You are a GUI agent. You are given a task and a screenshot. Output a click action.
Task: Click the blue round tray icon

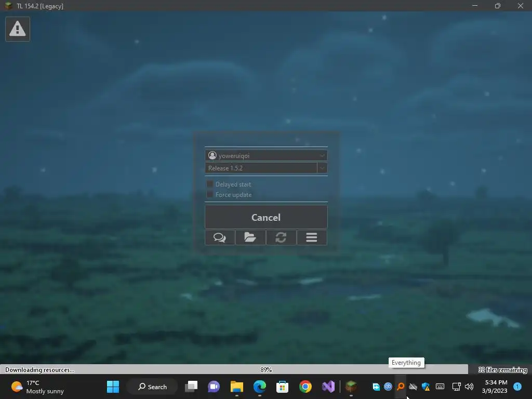(388, 387)
